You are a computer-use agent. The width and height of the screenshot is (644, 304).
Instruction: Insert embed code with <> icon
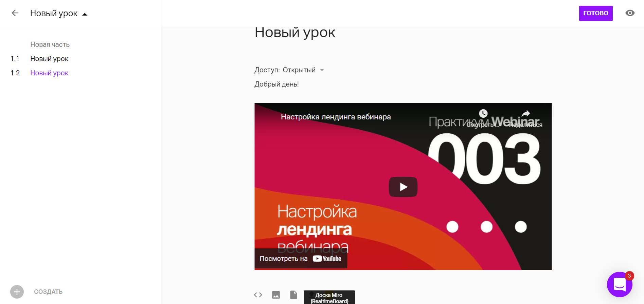pos(258,295)
